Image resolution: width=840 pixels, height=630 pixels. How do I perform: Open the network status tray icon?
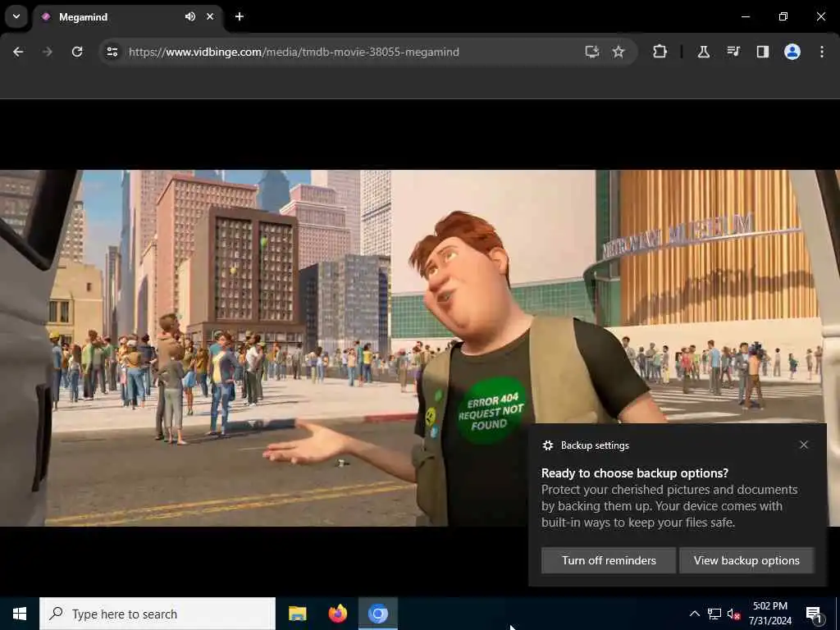click(714, 614)
